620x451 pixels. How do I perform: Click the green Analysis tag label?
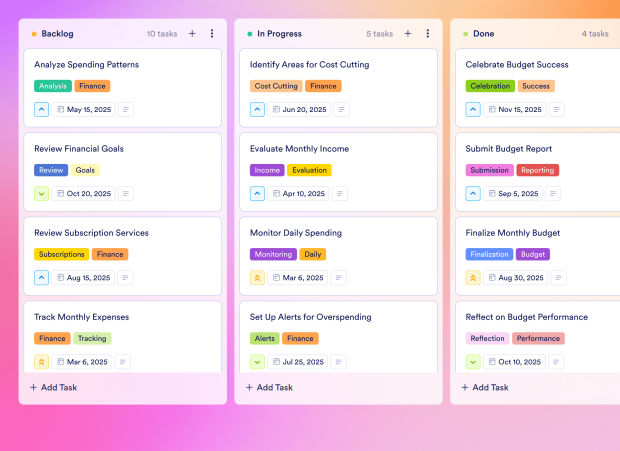[53, 86]
